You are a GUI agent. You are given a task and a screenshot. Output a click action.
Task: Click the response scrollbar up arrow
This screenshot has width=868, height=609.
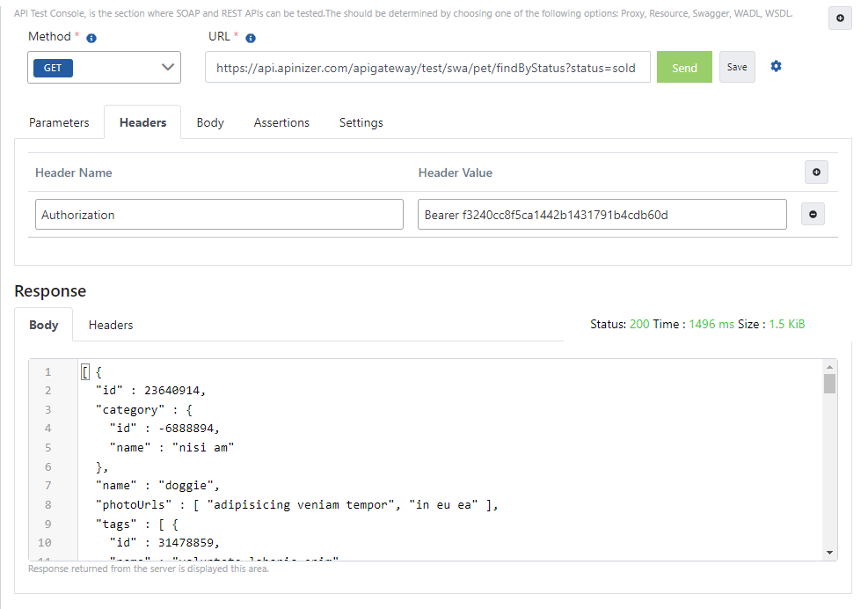(x=829, y=367)
